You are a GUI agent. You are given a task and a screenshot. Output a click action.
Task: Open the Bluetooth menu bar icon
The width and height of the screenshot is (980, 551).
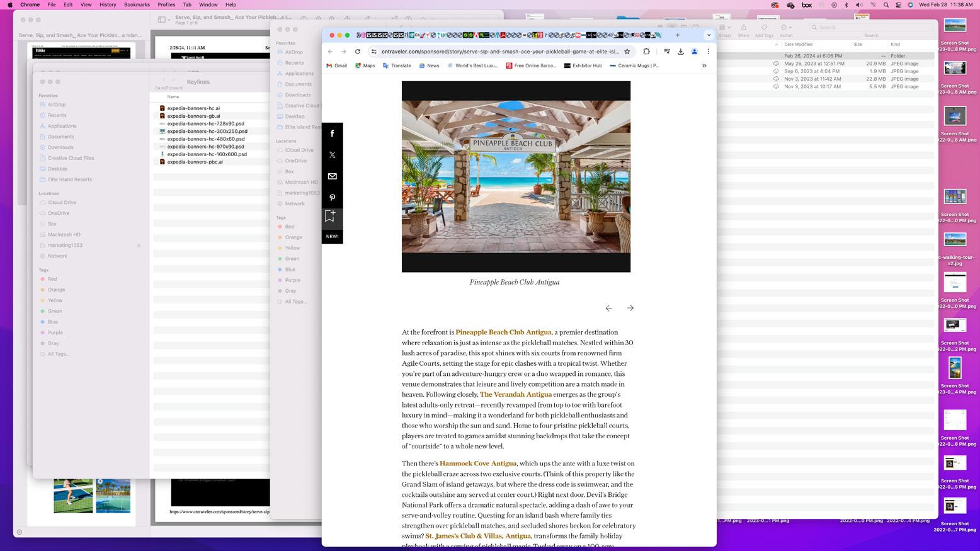(x=846, y=5)
